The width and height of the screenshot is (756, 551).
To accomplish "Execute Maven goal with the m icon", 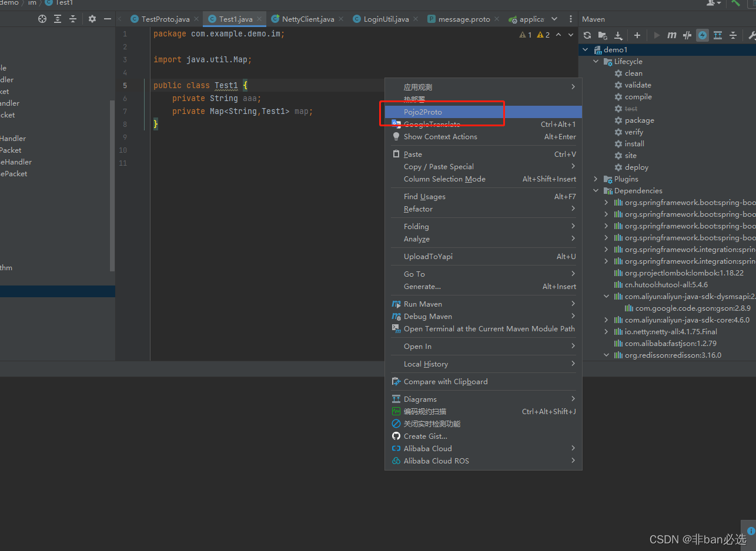I will [x=671, y=35].
